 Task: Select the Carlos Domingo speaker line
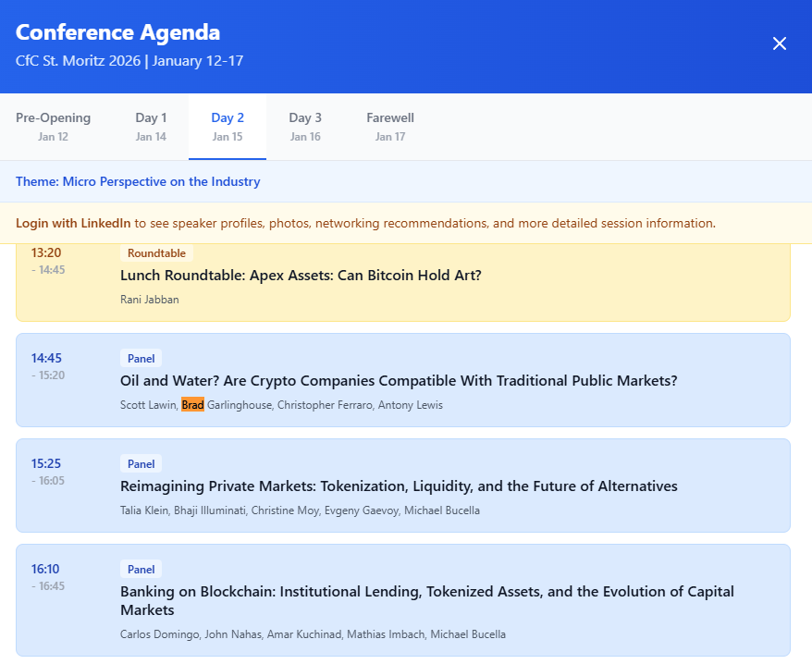point(313,634)
